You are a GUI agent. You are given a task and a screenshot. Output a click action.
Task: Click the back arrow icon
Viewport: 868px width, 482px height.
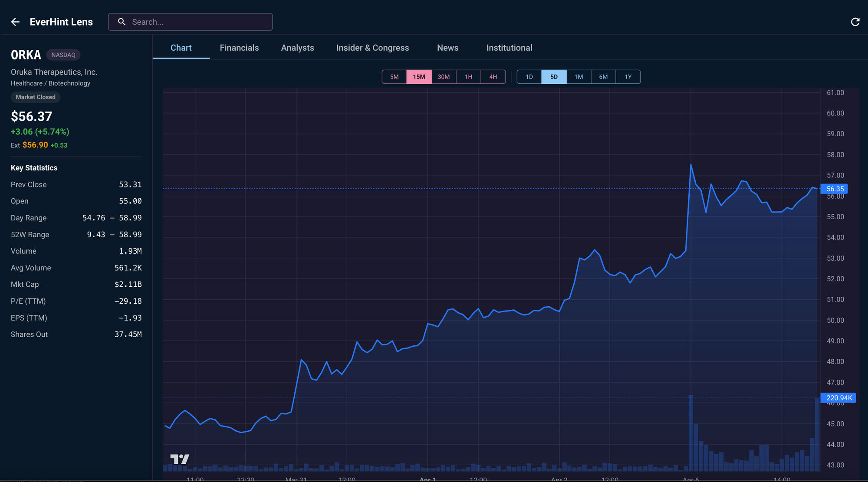pyautogui.click(x=16, y=22)
